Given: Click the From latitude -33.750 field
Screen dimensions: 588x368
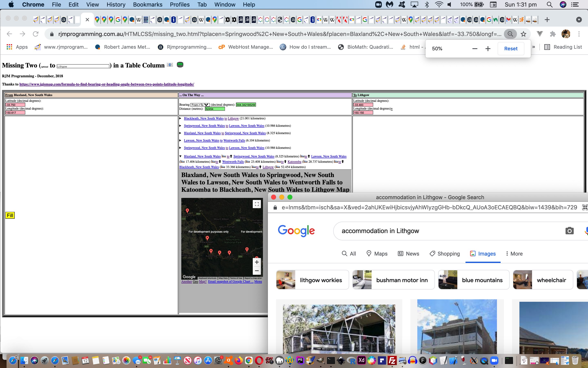Looking at the screenshot, I should (x=15, y=105).
